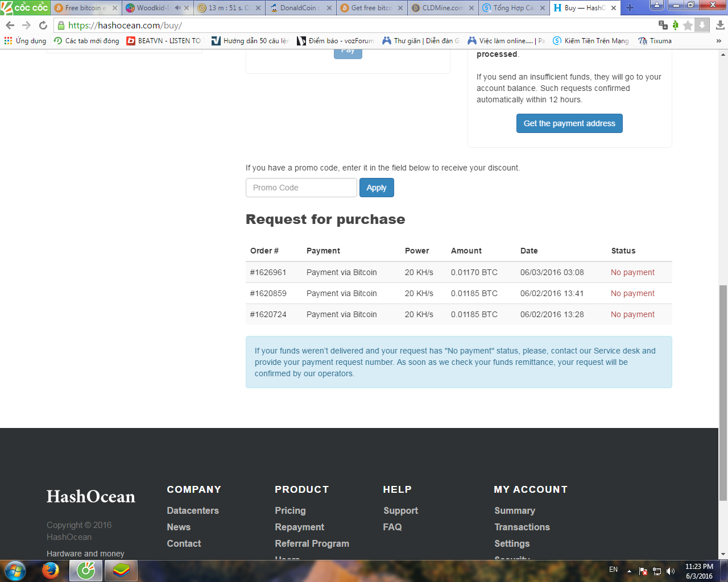
Task: Open the 'Điểm báo - vozForum' bookmark
Action: tap(336, 41)
